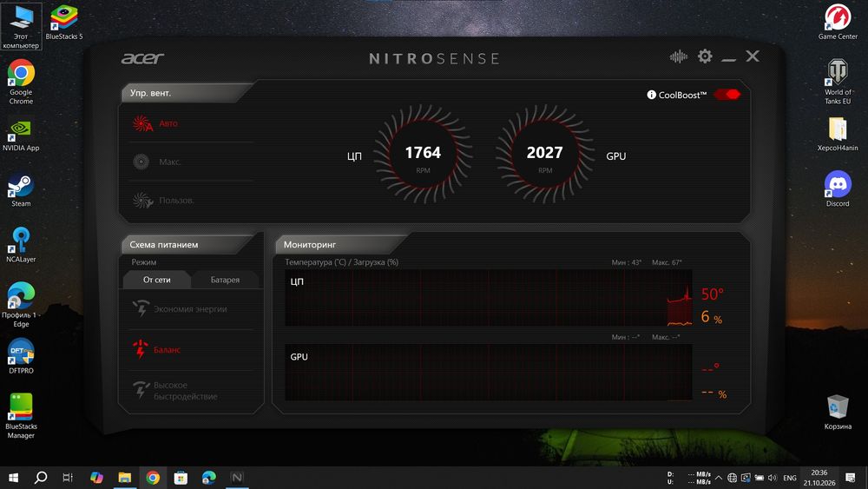The height and width of the screenshot is (489, 868).
Task: Open DFTPRO desktop shortcut
Action: coord(21,357)
